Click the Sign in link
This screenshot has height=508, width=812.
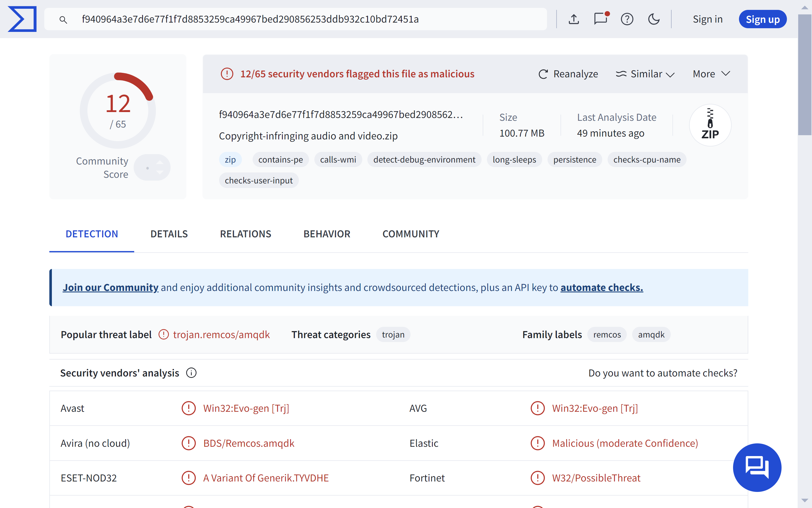coord(708,19)
